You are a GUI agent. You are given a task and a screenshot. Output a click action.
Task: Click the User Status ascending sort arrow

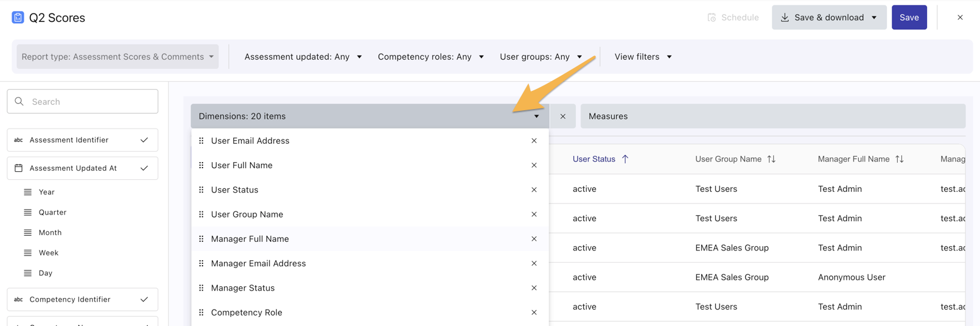pos(625,159)
